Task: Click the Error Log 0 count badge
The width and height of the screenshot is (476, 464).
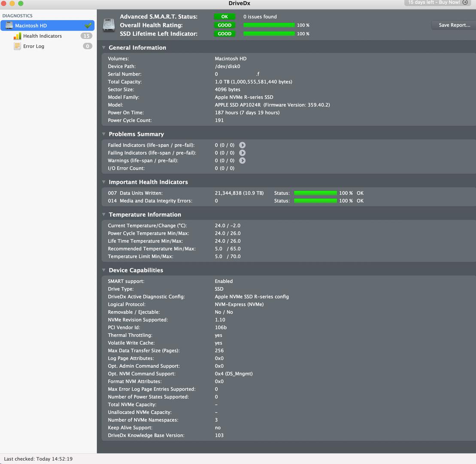Action: (x=88, y=46)
